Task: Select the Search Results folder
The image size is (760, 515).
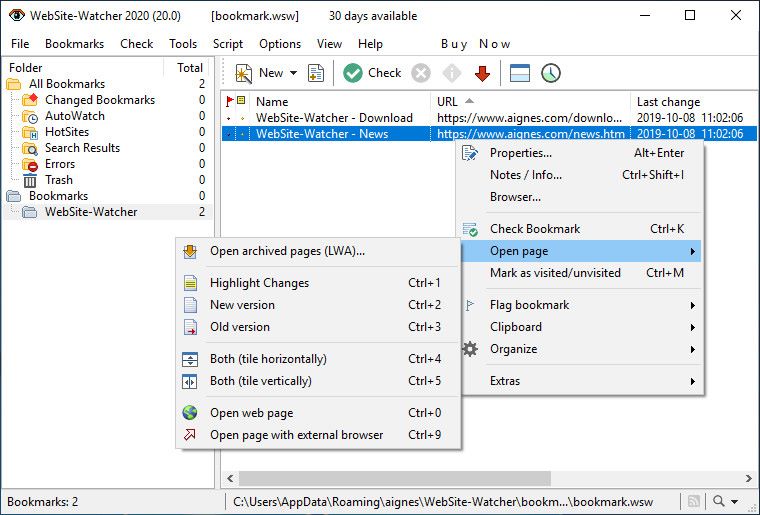Action: (82, 148)
